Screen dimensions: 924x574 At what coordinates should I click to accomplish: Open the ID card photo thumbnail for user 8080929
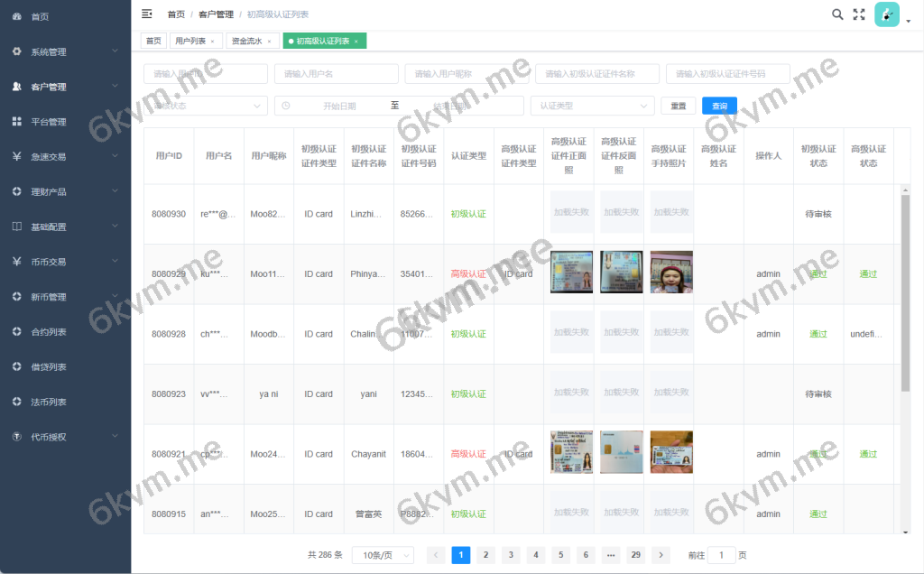pos(569,271)
